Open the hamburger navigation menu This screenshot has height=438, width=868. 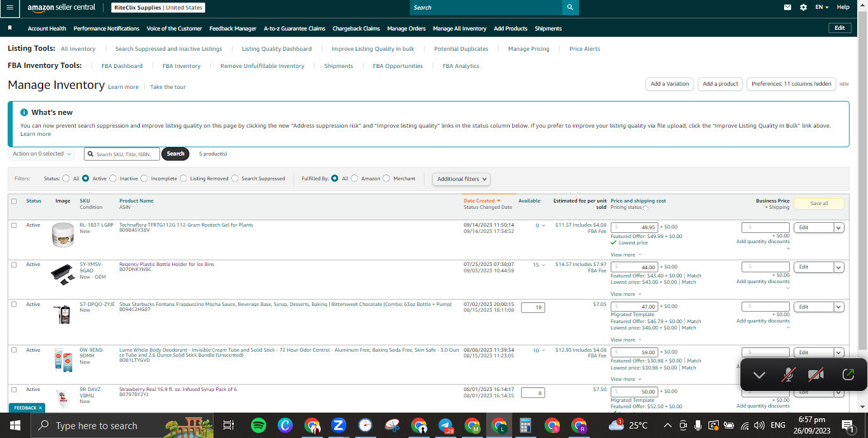coord(10,8)
